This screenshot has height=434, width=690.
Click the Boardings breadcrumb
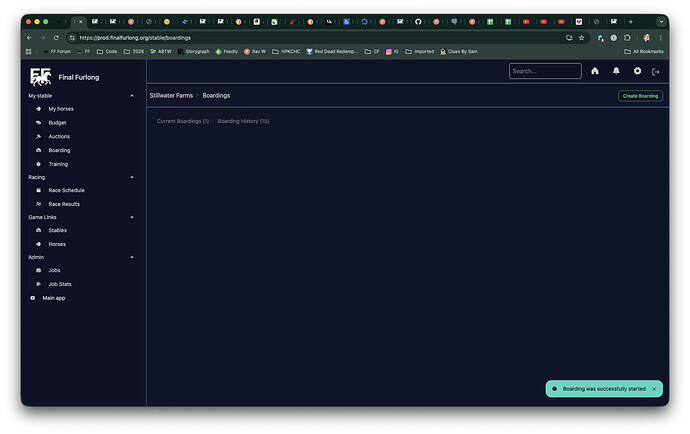point(216,96)
